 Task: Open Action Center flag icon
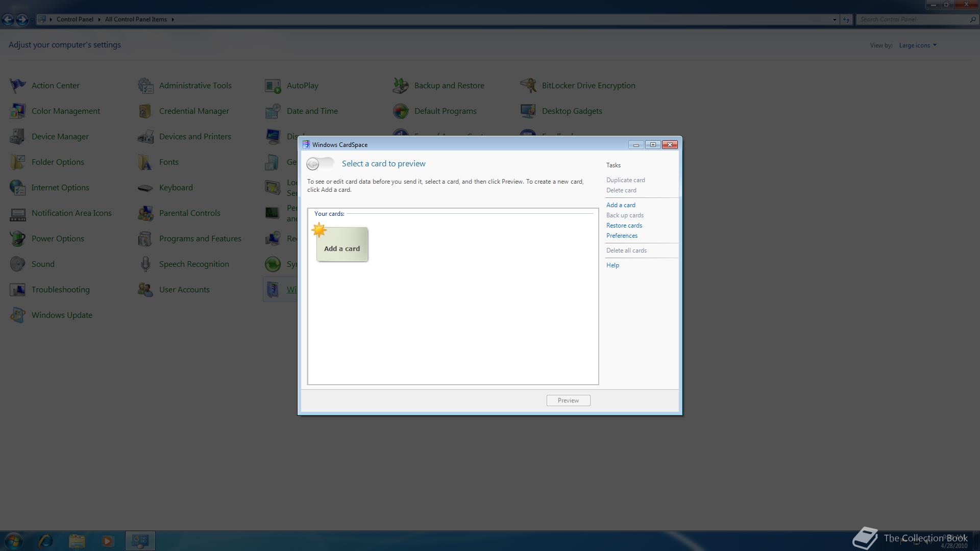pyautogui.click(x=18, y=85)
